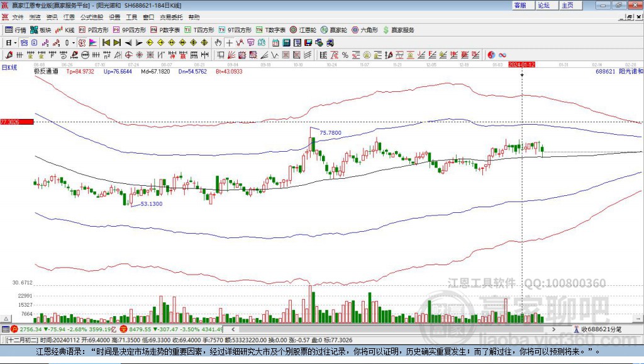The height and width of the screenshot is (364, 644).
Task: Expand the 日 period dropdown
Action: coord(16,43)
